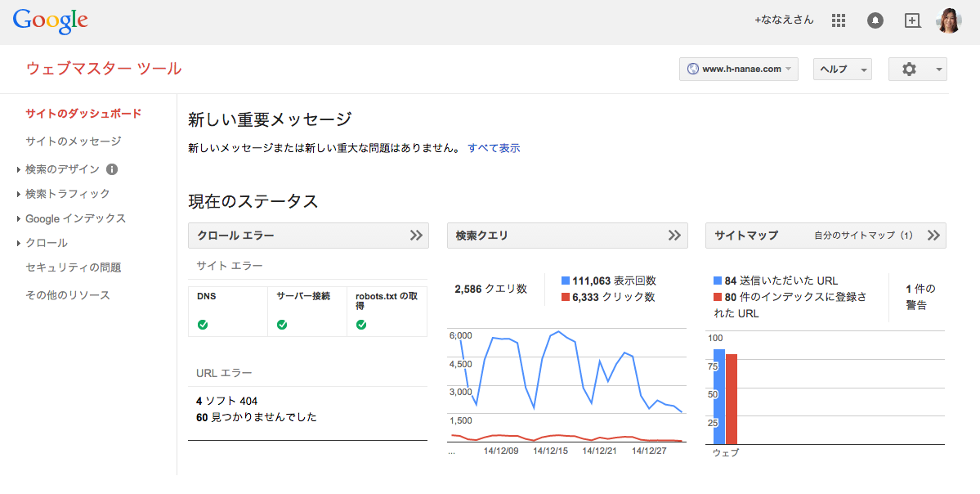Click the ウェブ label under sitemap chart
This screenshot has height=494, width=980.
726,453
